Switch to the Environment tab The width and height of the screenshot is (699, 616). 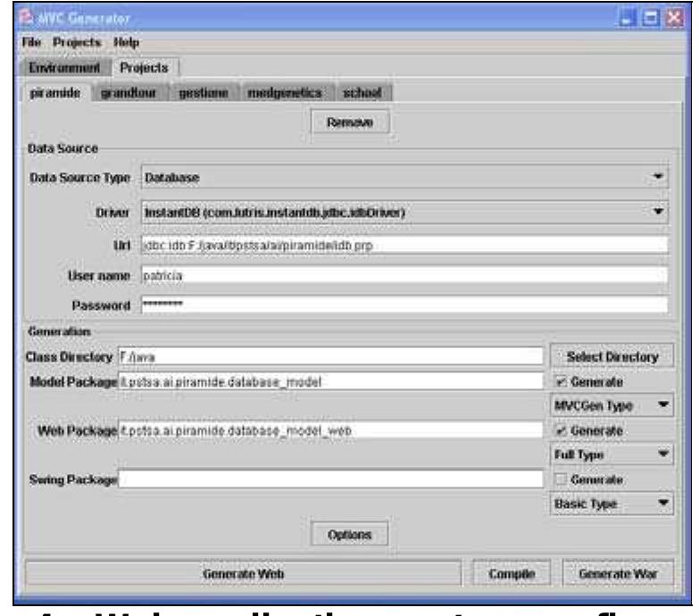pos(64,68)
